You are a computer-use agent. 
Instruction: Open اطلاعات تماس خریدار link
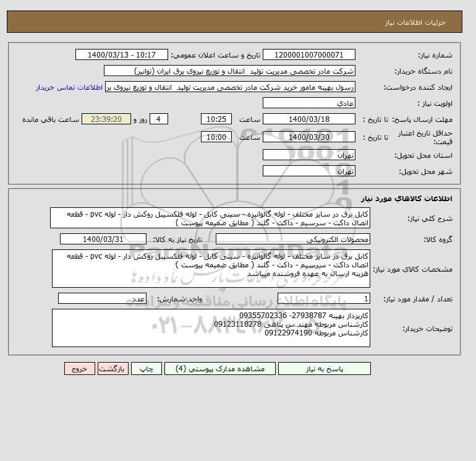pos(69,87)
